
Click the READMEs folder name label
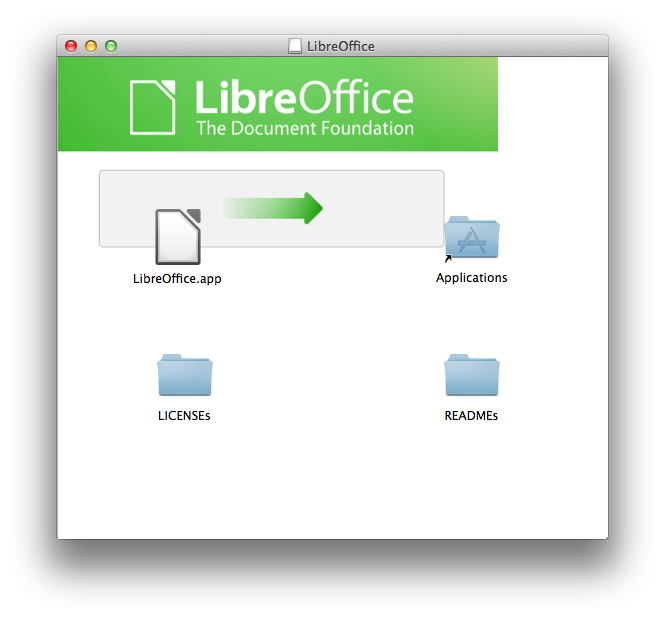pos(471,416)
